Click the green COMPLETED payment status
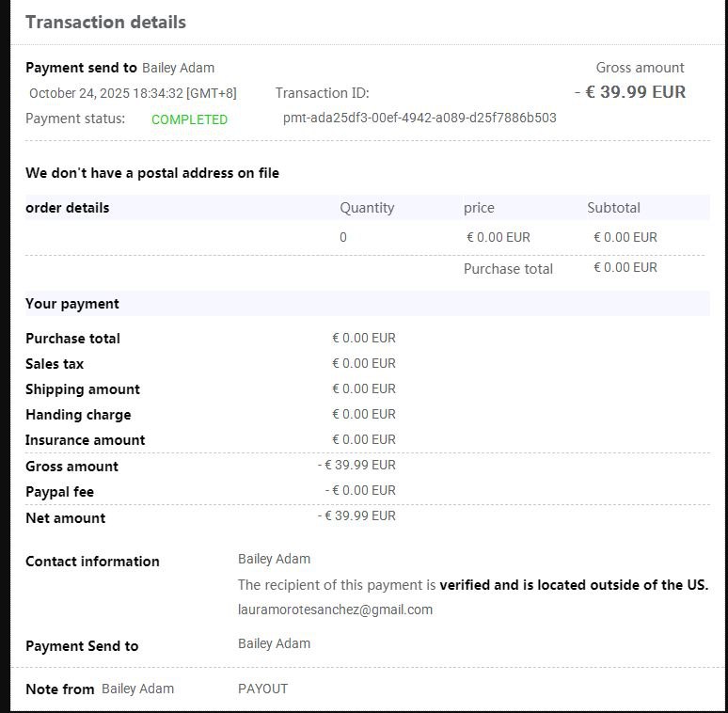This screenshot has height=713, width=728. [x=189, y=119]
